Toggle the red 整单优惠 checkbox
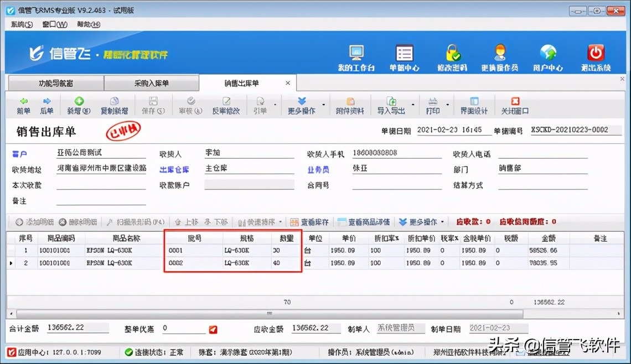 213,329
